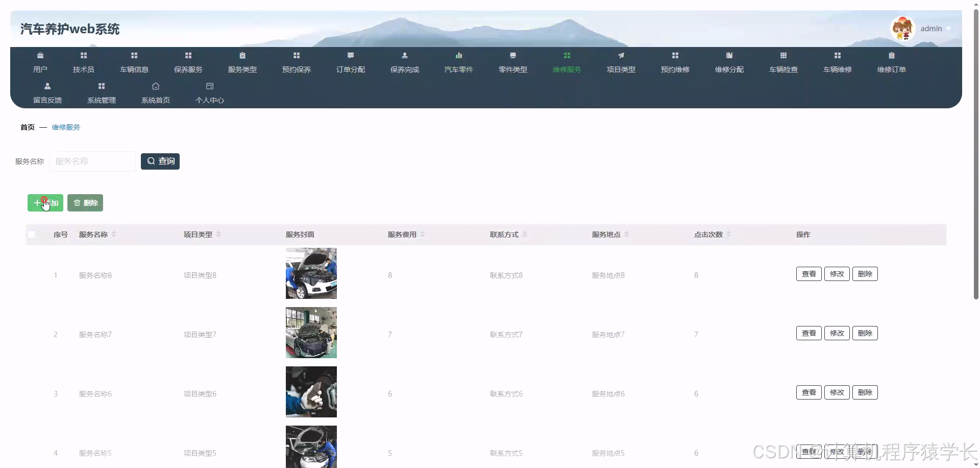The width and height of the screenshot is (980, 468).
Task: Go to 车辆信息 menu label
Action: pos(134,69)
